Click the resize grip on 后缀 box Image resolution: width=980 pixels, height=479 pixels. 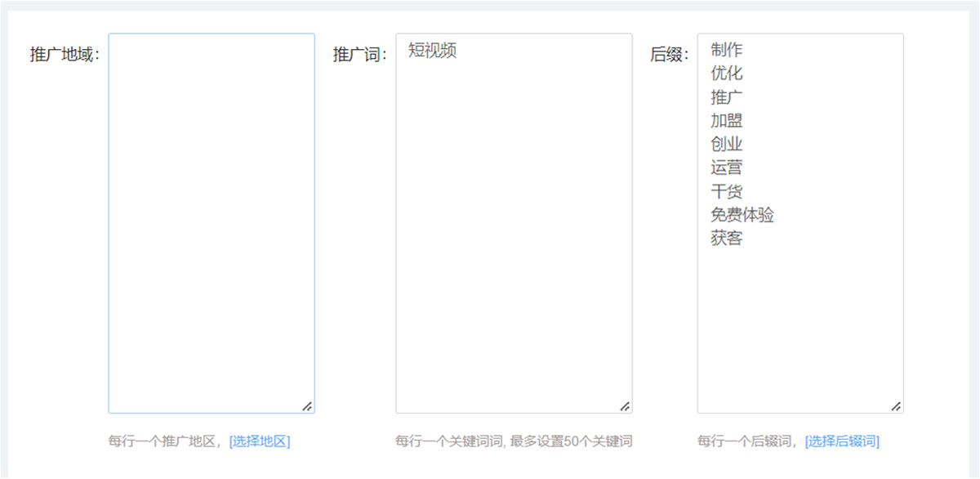pyautogui.click(x=896, y=405)
